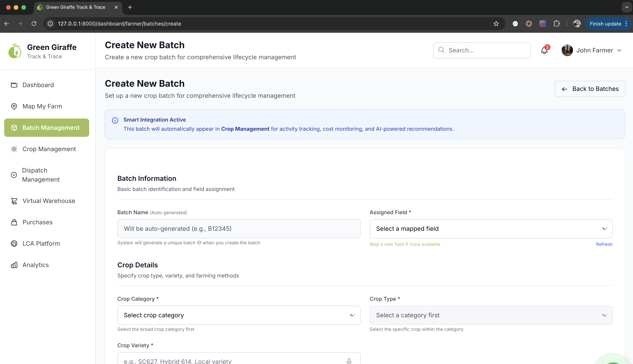
Task: Reload the current page
Action: click(34, 23)
